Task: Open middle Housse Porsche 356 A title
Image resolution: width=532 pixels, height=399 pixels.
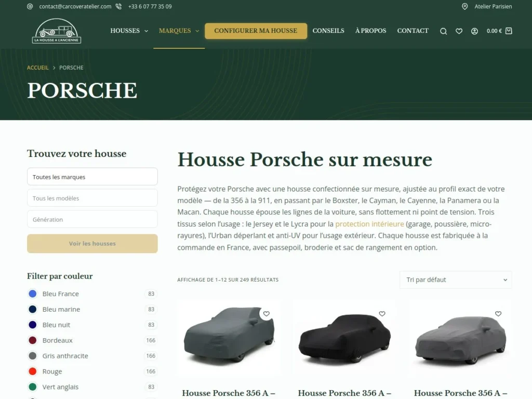Action: click(345, 393)
